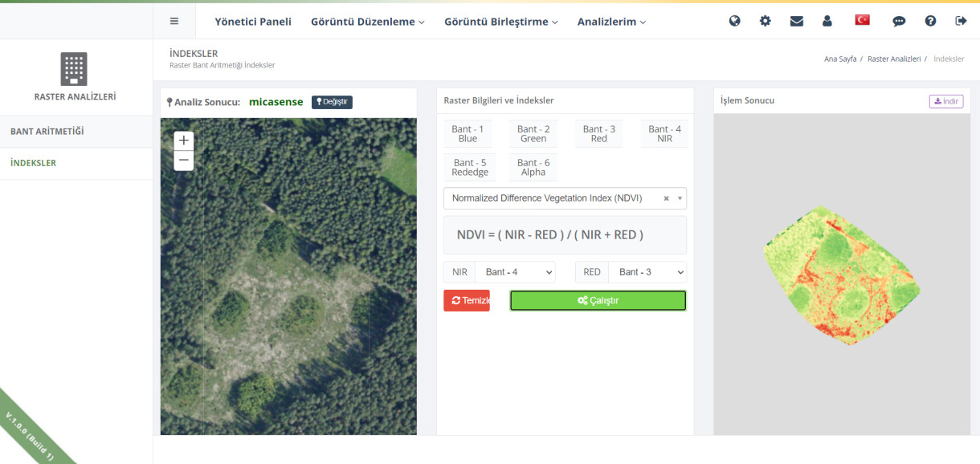
Task: Open the RED band dropdown
Action: click(647, 272)
